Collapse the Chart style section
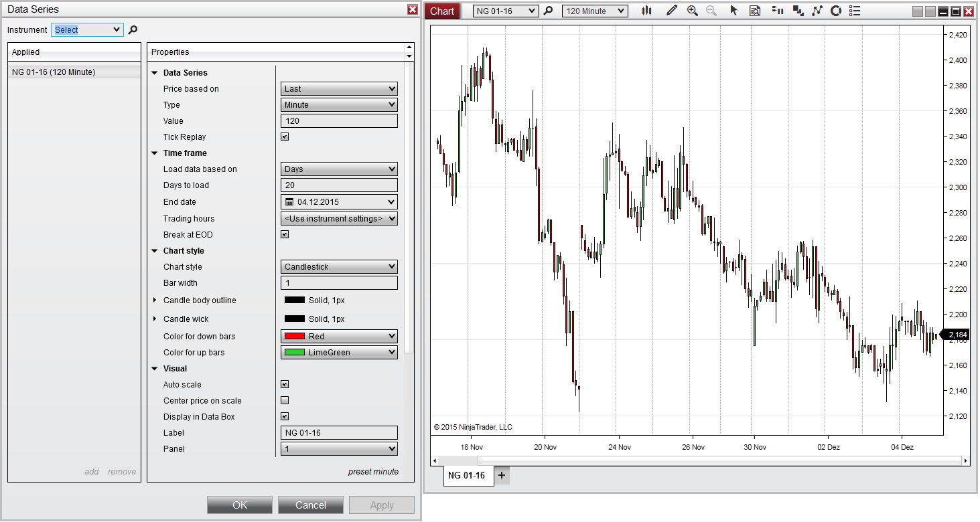 [155, 251]
